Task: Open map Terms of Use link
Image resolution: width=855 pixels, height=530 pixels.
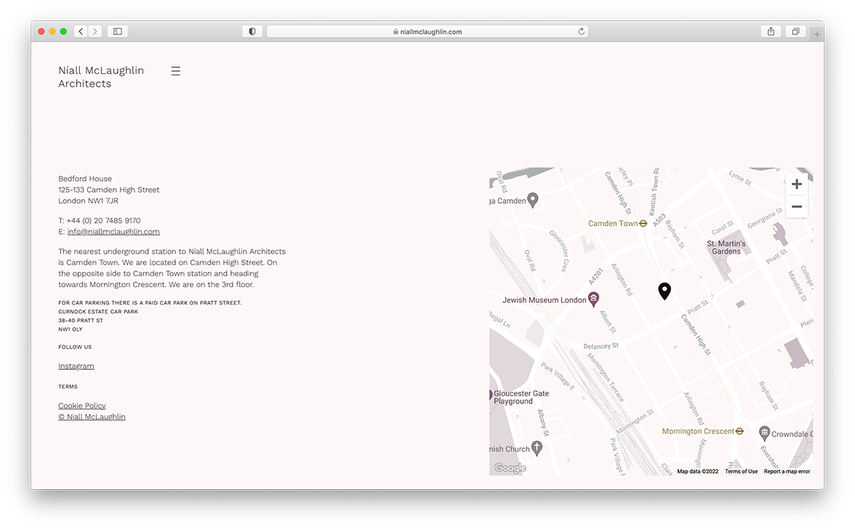Action: click(x=741, y=471)
